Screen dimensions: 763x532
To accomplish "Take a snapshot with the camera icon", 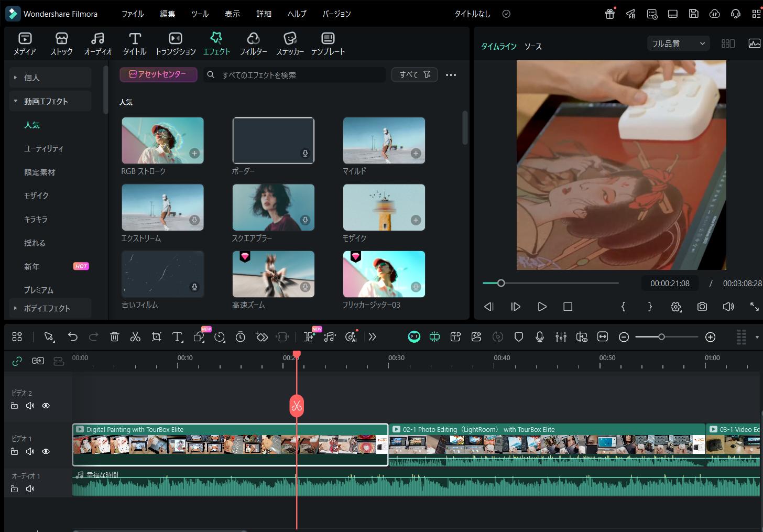I will pos(702,307).
